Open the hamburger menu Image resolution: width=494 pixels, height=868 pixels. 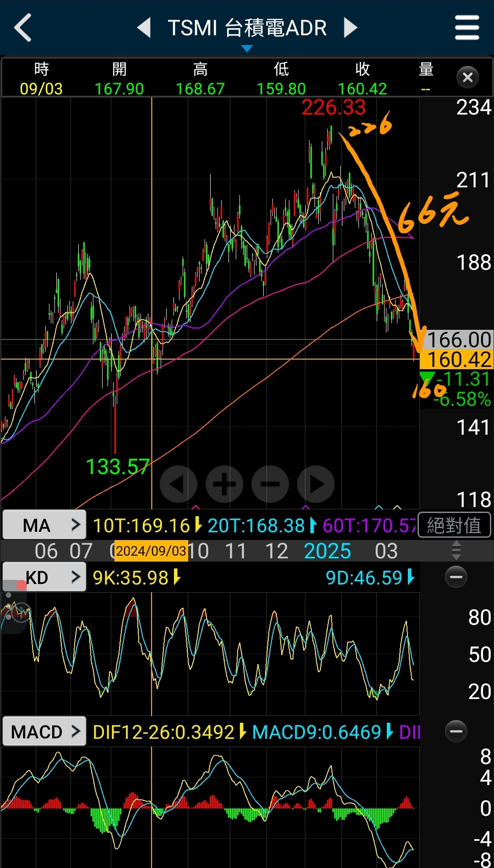[x=467, y=28]
